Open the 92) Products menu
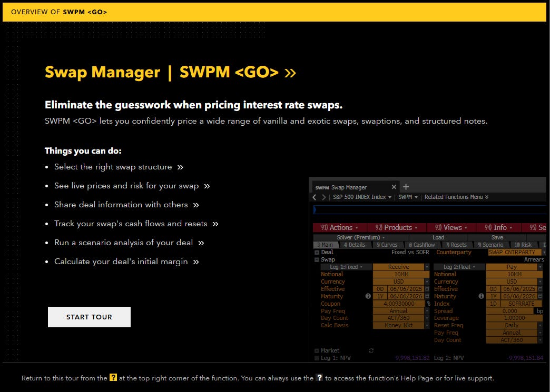Image resolution: width=550 pixels, height=392 pixels. (396, 228)
